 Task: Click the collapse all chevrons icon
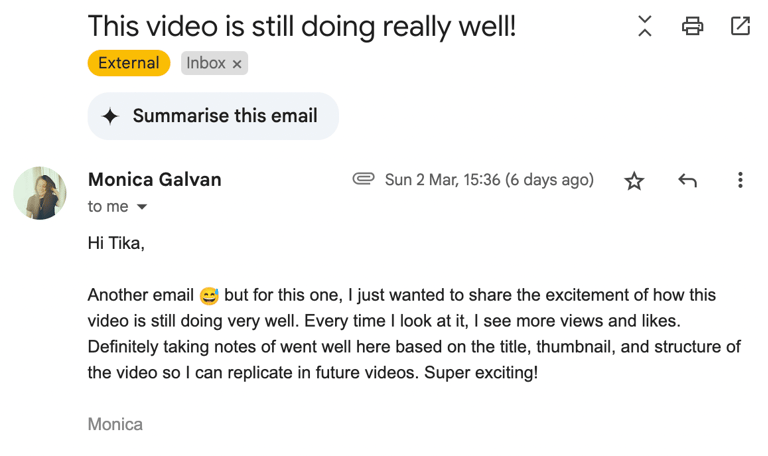pos(645,27)
